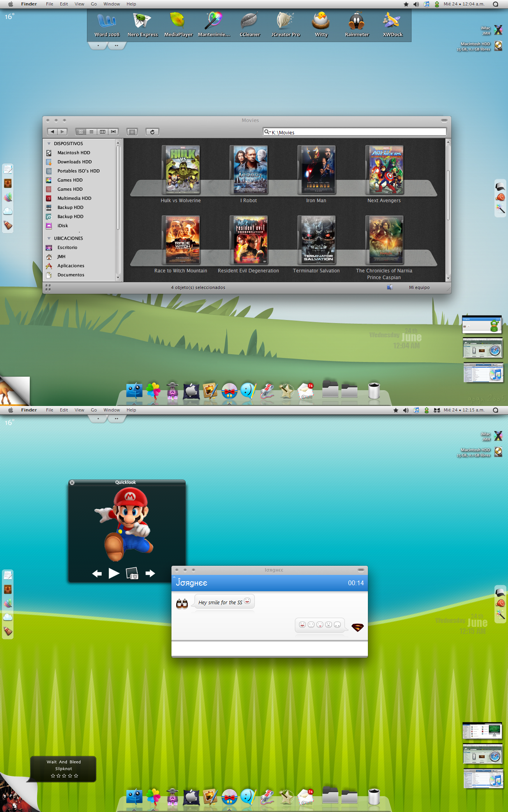Collapse the DISPOSITIVOS sidebar section
508x812 pixels.
tap(49, 144)
